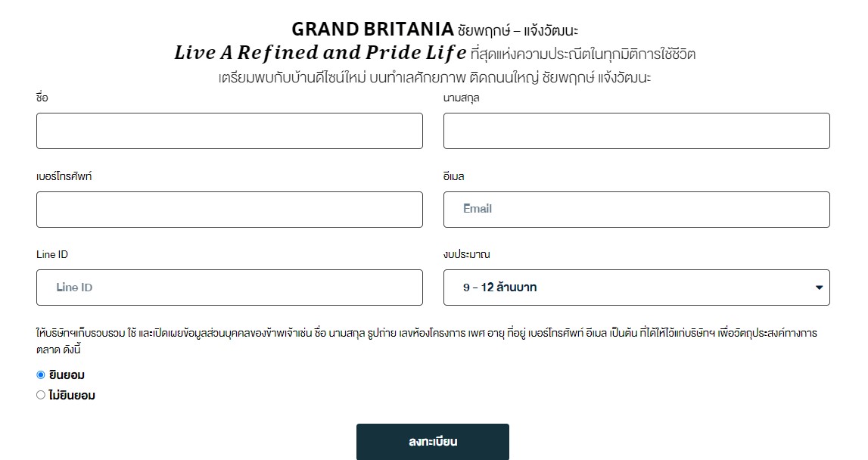Viewport: 868px width, 460px height.
Task: Click the Live A Refined and Pride Life tagline
Action: click(x=320, y=53)
